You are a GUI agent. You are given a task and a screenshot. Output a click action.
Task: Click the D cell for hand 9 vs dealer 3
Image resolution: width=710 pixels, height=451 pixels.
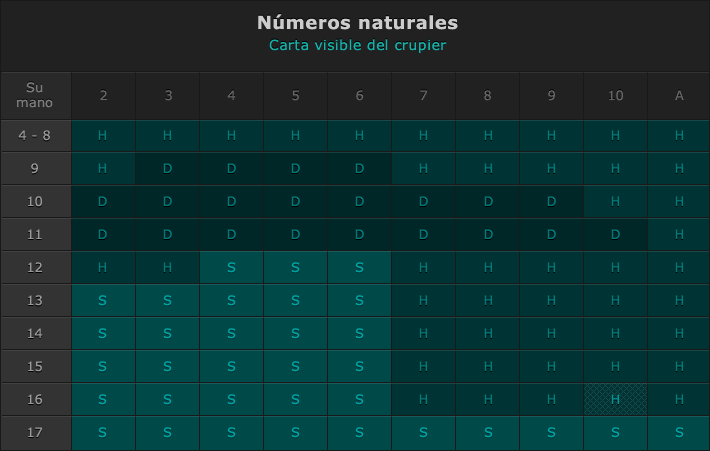(168, 168)
